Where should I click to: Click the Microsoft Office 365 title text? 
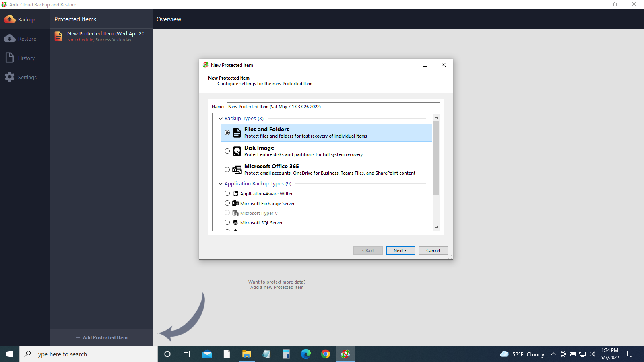(x=272, y=166)
